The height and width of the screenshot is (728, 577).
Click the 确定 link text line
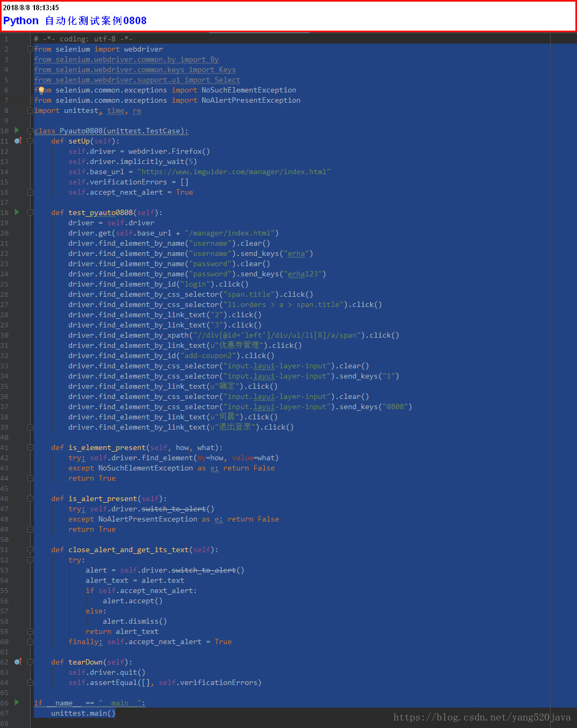point(173,386)
